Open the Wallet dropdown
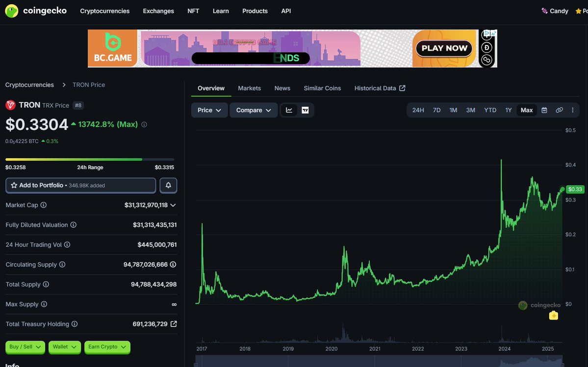Screen dimensions: 588x367 [65, 347]
